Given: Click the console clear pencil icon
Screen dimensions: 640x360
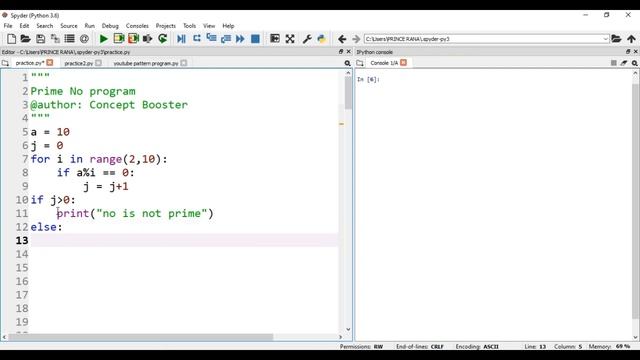Looking at the screenshot, I should point(624,63).
